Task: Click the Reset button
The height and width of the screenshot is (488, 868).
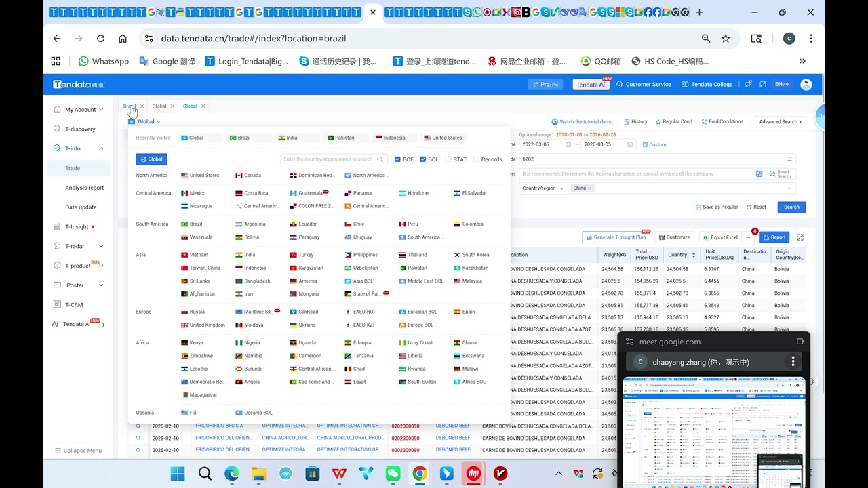Action: (x=756, y=207)
